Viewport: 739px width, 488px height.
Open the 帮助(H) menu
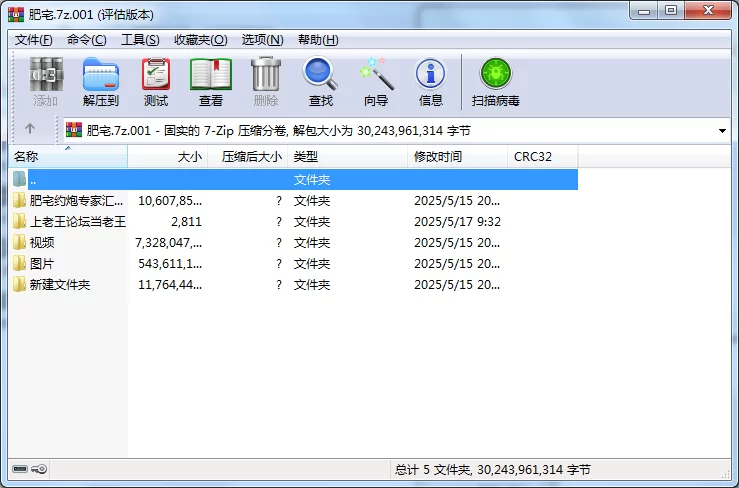(318, 40)
